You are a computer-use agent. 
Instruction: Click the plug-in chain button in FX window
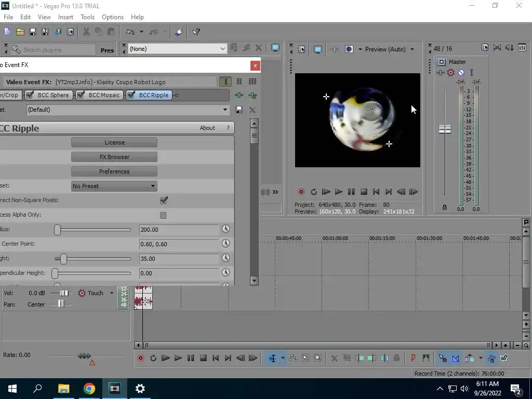coord(239,96)
